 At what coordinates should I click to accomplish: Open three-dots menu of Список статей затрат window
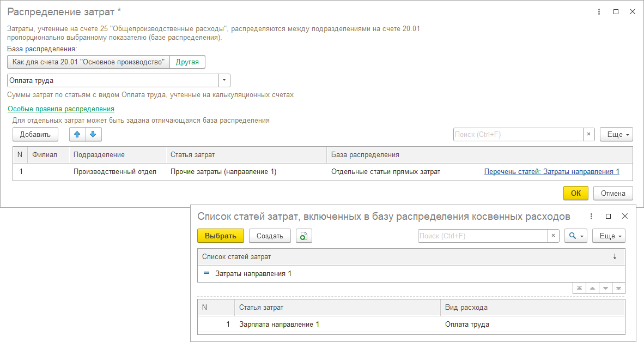[592, 216]
